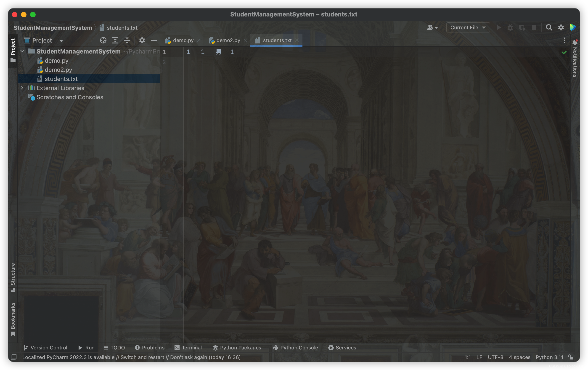Click the Select Opened File crosshair icon

point(103,40)
